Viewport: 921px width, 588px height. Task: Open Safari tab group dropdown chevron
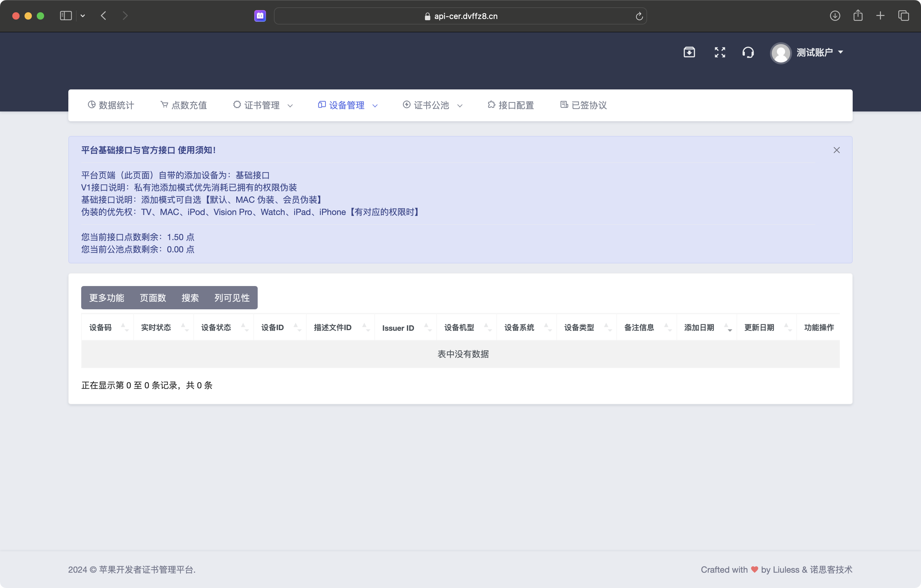click(x=83, y=16)
